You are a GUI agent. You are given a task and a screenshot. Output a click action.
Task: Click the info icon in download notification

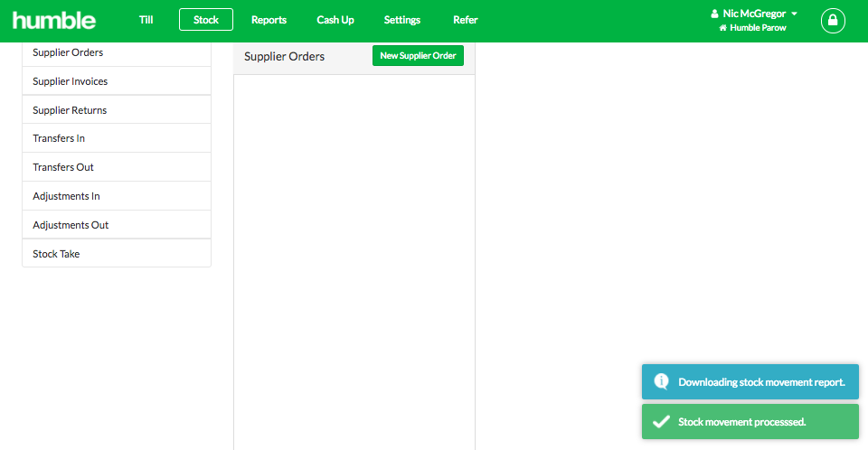[x=661, y=381]
